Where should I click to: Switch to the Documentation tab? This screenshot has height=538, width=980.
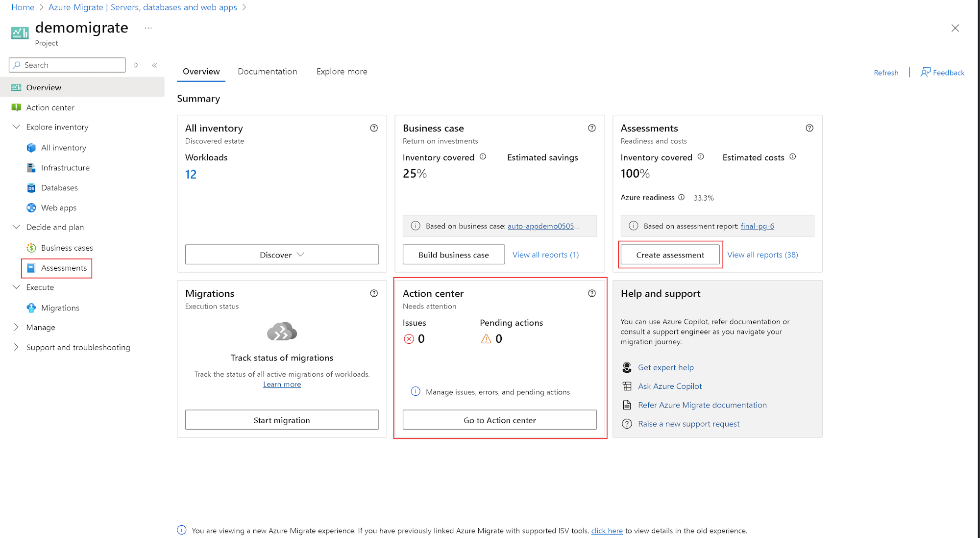[x=268, y=72]
